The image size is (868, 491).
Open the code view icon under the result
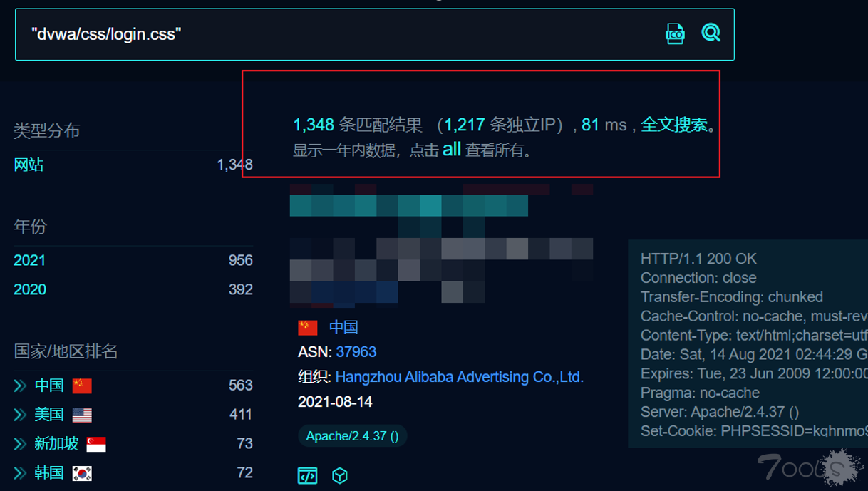click(x=307, y=475)
